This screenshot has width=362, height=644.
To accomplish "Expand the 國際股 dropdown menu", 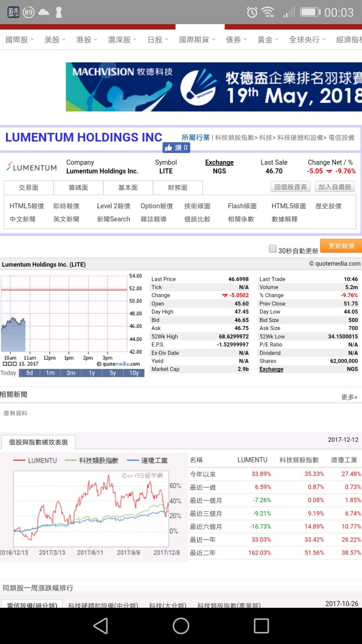I will [x=20, y=40].
